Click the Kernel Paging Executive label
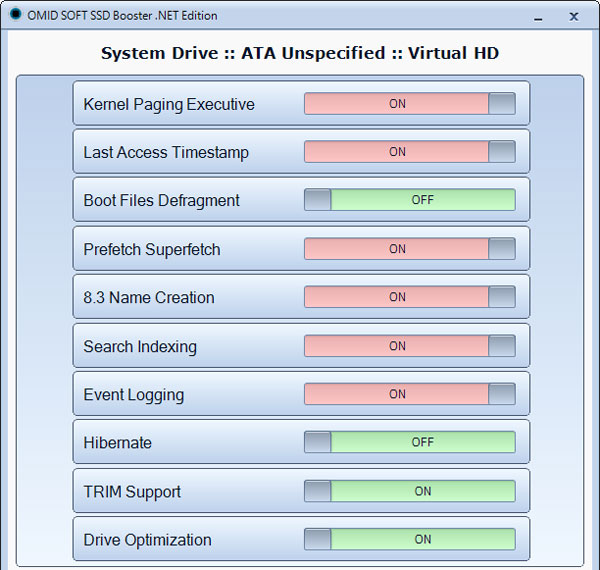This screenshot has width=600, height=570. coord(169,104)
